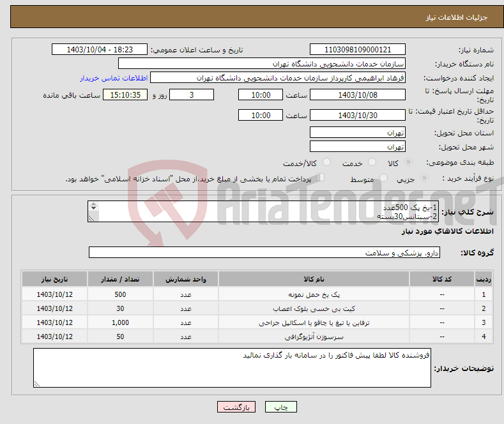Click quantity 500 in row 1
Image resolution: width=504 pixels, height=424 pixels.
tap(120, 294)
